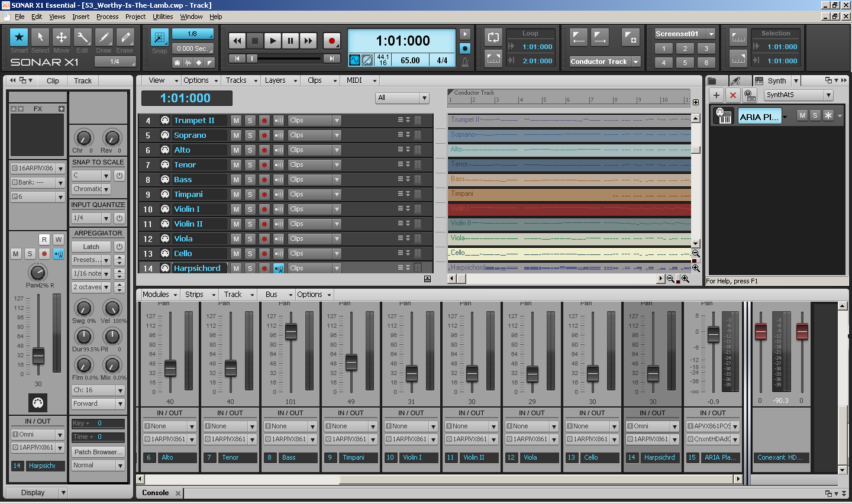Switch to the Clip inspector tab

(x=53, y=81)
